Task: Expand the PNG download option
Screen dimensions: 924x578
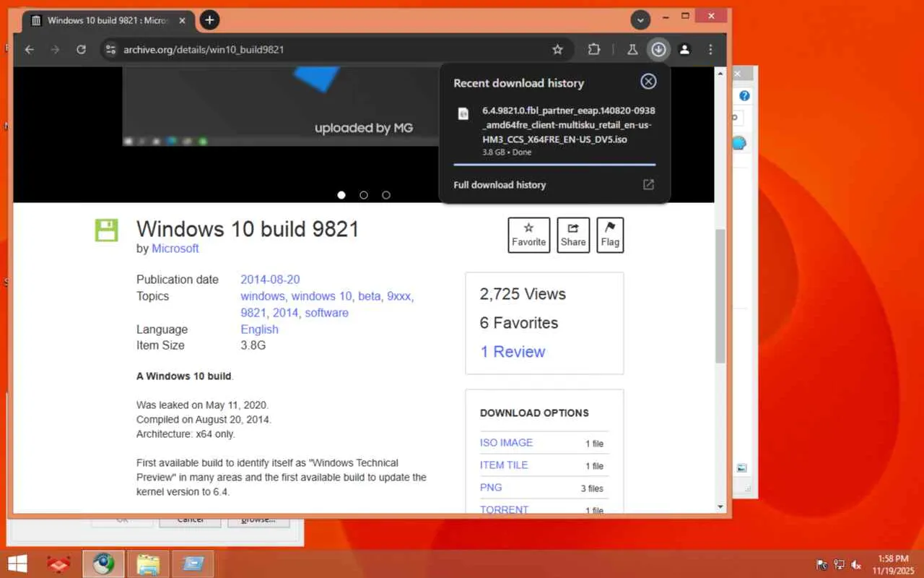Action: coord(491,488)
